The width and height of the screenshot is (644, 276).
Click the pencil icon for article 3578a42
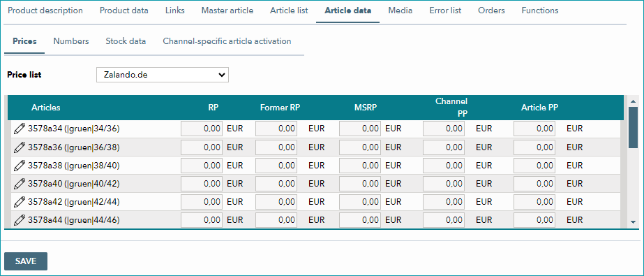tap(19, 202)
